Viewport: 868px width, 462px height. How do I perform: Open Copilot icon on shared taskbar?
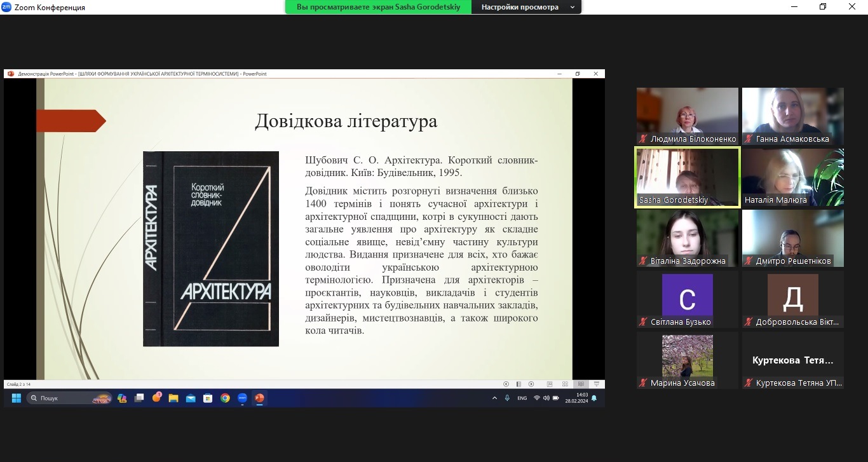coord(122,398)
